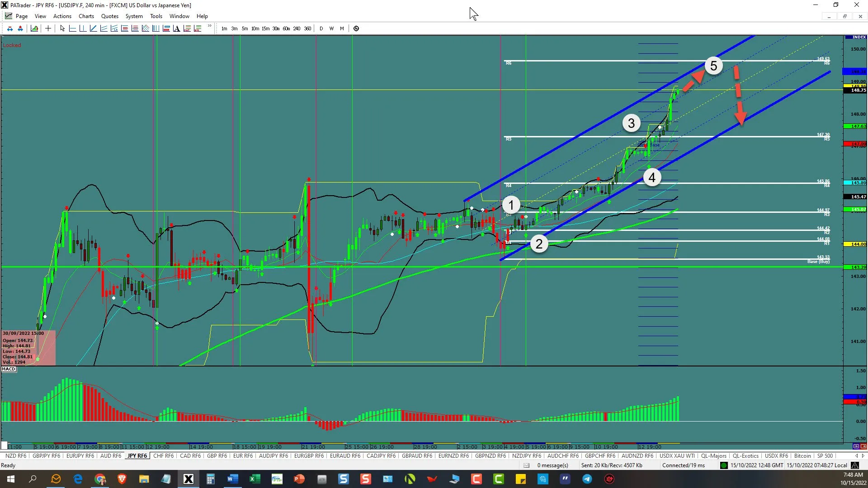
Task: Switch chart to monthly M timeframe
Action: [342, 28]
